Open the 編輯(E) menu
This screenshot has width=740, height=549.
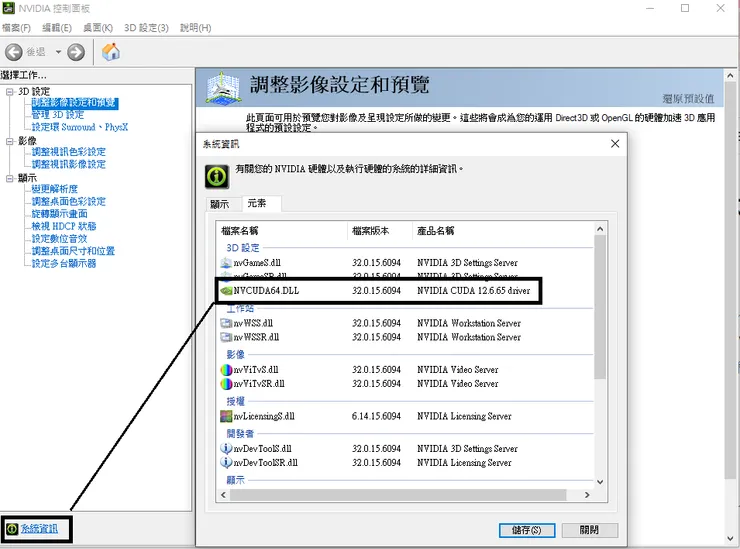pyautogui.click(x=57, y=28)
